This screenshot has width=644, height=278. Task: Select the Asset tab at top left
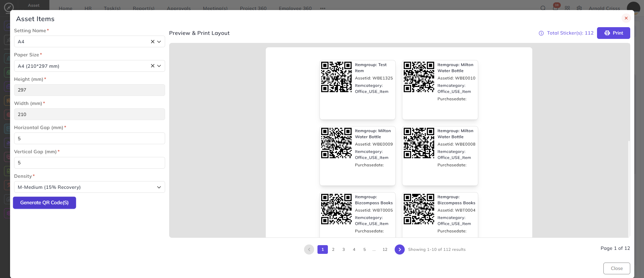(x=34, y=5)
